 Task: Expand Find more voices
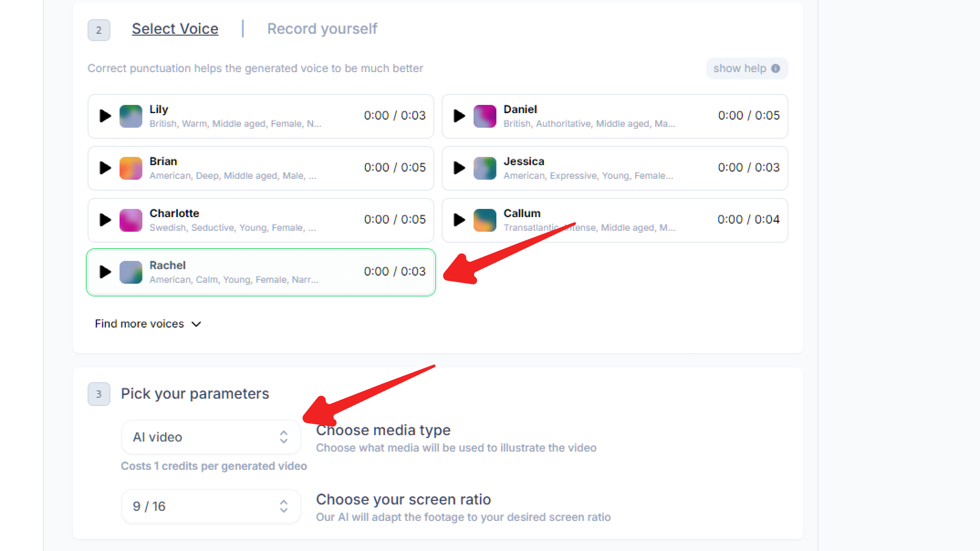click(148, 324)
